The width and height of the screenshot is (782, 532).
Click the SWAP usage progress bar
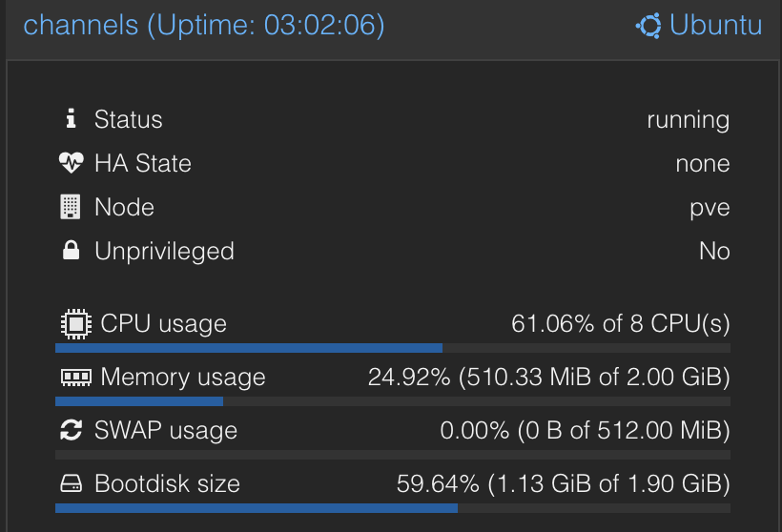point(392,455)
